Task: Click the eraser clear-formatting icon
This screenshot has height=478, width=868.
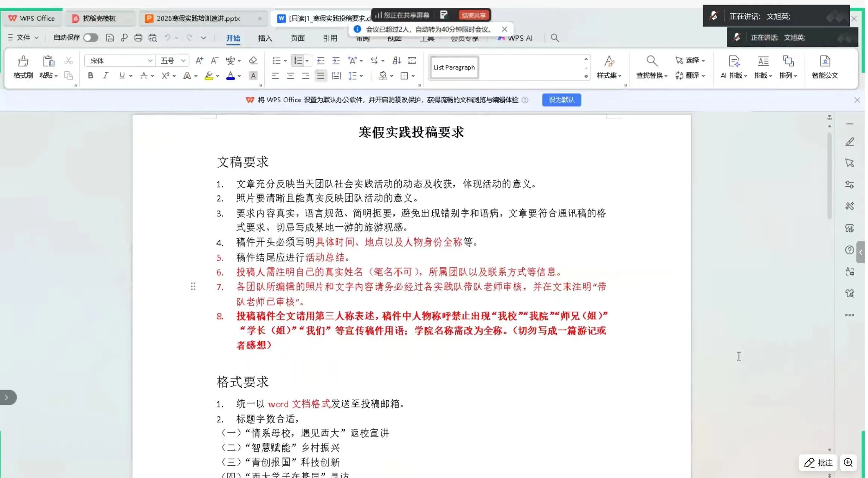Action: point(253,60)
